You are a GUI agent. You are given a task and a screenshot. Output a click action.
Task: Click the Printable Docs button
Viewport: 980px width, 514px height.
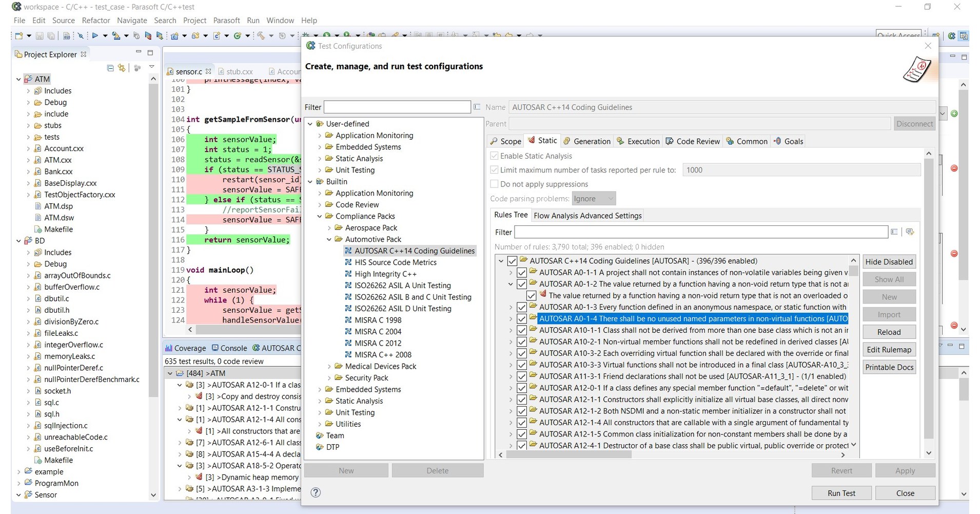coord(889,367)
